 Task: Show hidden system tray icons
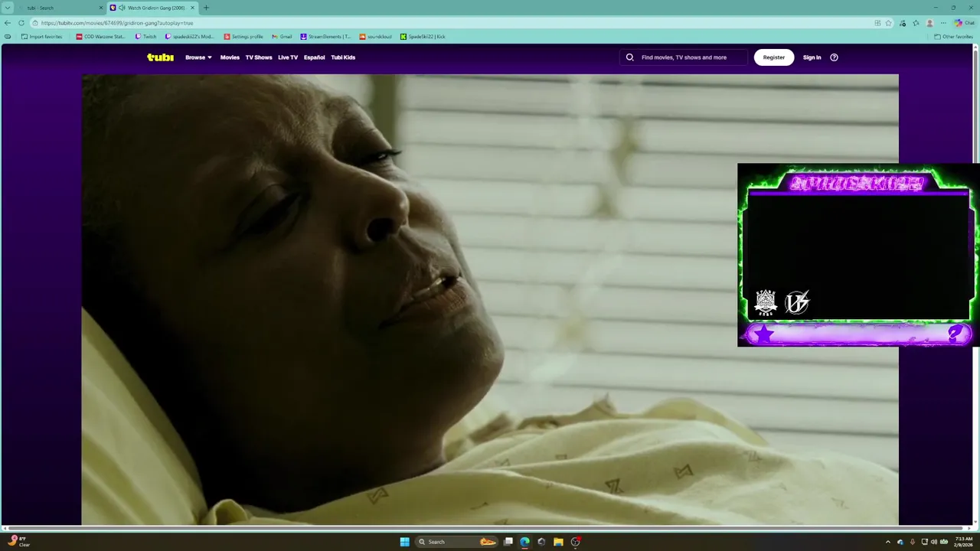[x=888, y=542]
